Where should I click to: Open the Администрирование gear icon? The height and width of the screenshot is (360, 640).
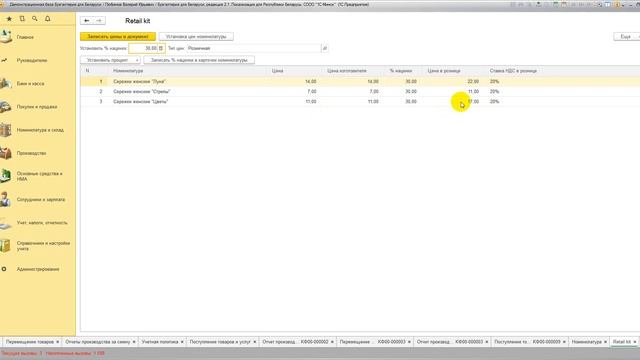click(x=4, y=269)
